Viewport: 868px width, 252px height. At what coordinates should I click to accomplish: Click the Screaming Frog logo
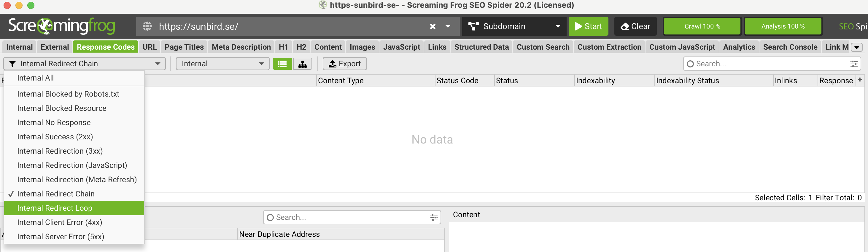pos(62,26)
